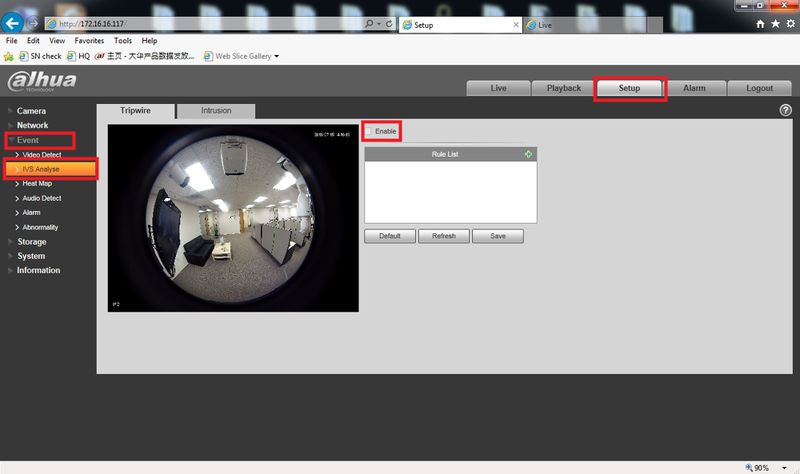Open the browser home icon
Screen dimensions: 800x474
coord(760,24)
